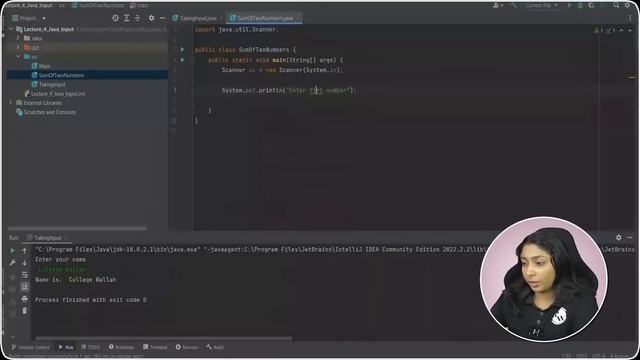640x360 pixels.
Task: Open TakingInput class in project tree
Action: tap(52, 84)
